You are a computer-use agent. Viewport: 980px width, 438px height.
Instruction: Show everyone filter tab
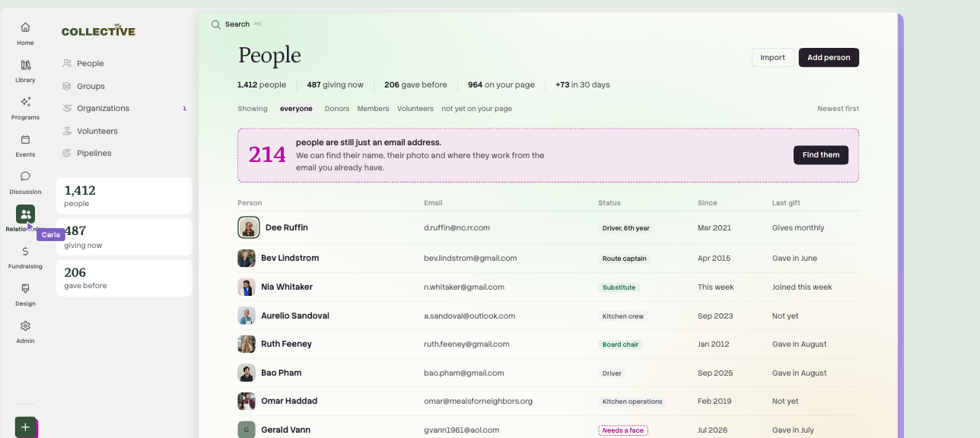pyautogui.click(x=296, y=109)
